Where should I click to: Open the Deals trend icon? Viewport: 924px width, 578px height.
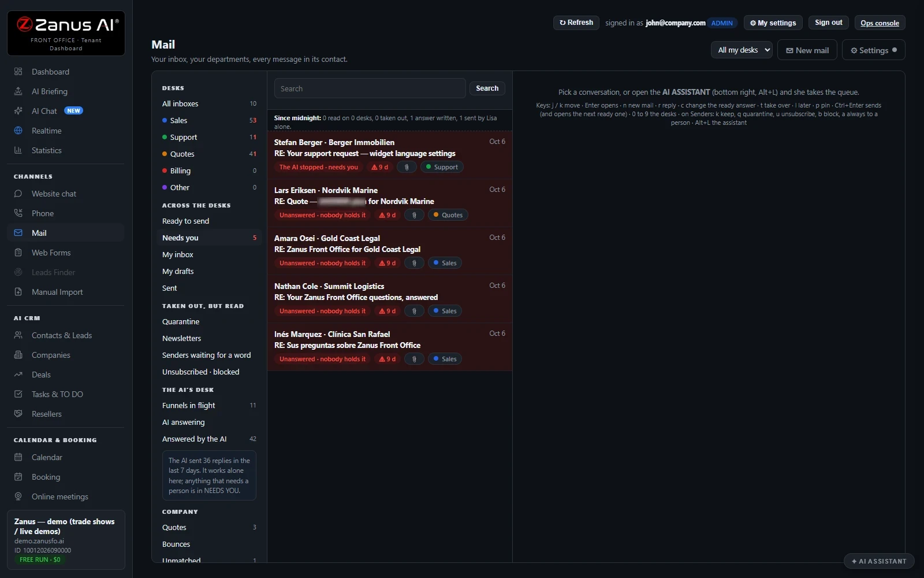point(18,375)
